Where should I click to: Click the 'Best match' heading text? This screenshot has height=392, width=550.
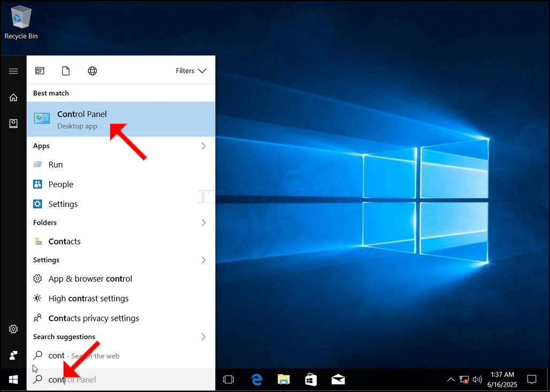[51, 93]
